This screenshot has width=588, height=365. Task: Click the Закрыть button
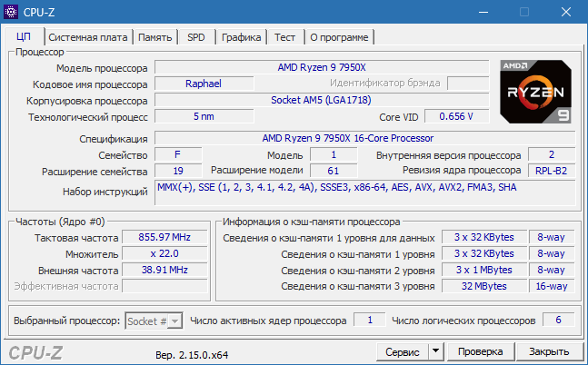click(549, 351)
